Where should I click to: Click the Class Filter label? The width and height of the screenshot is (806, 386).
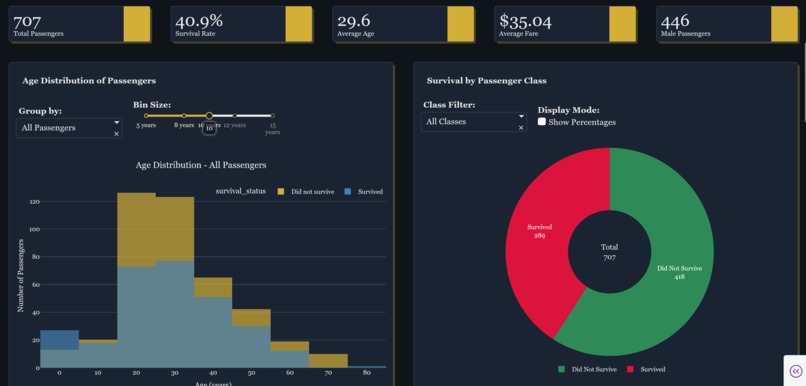point(449,105)
